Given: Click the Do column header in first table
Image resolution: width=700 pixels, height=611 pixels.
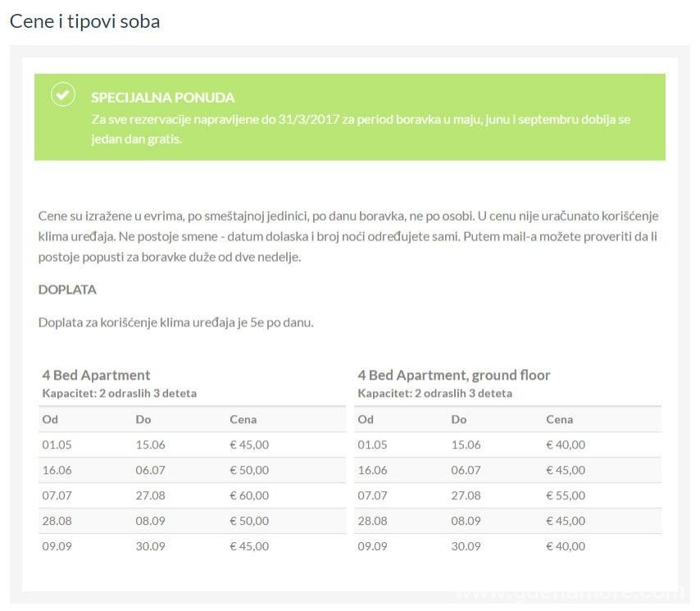Looking at the screenshot, I should (143, 419).
